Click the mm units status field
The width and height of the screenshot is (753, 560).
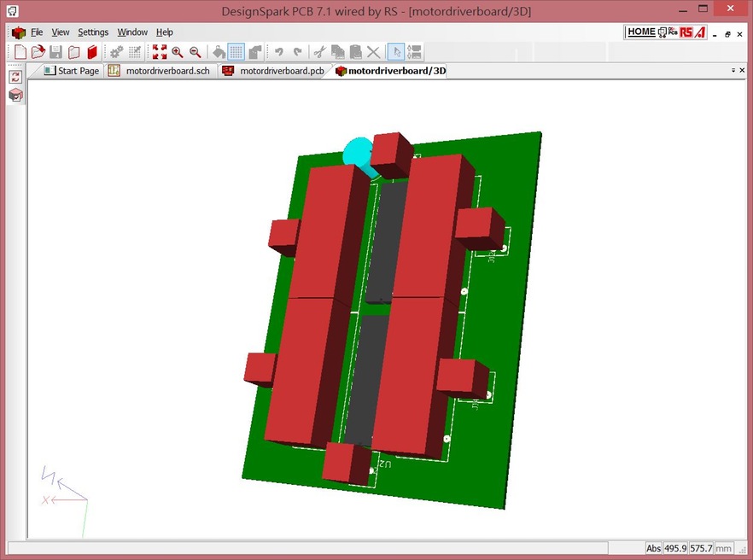coord(724,548)
